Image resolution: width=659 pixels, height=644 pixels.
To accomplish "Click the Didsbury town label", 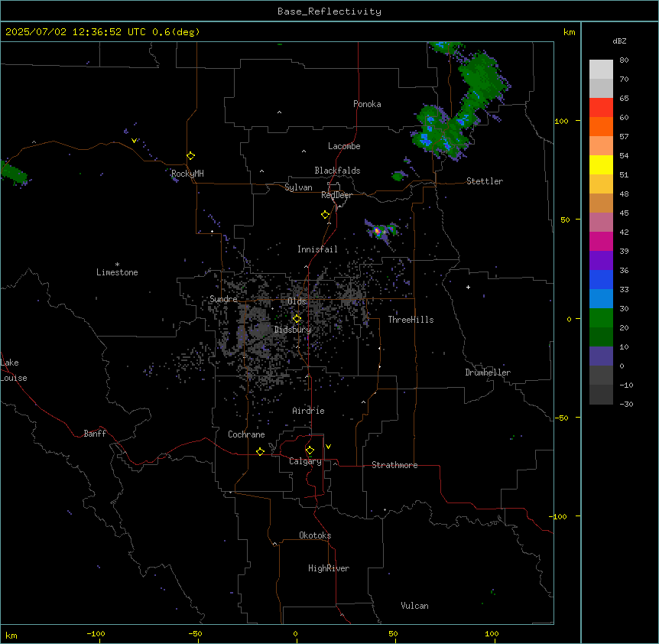I will click(293, 330).
